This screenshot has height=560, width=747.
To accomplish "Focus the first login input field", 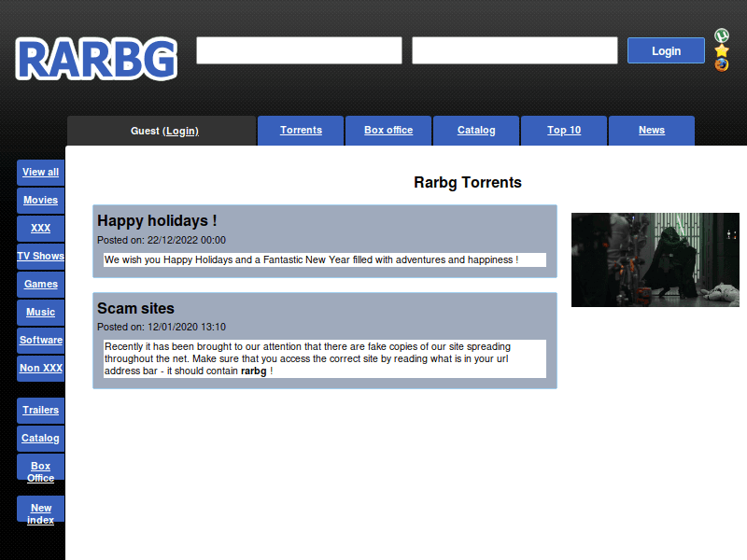I will tap(299, 50).
